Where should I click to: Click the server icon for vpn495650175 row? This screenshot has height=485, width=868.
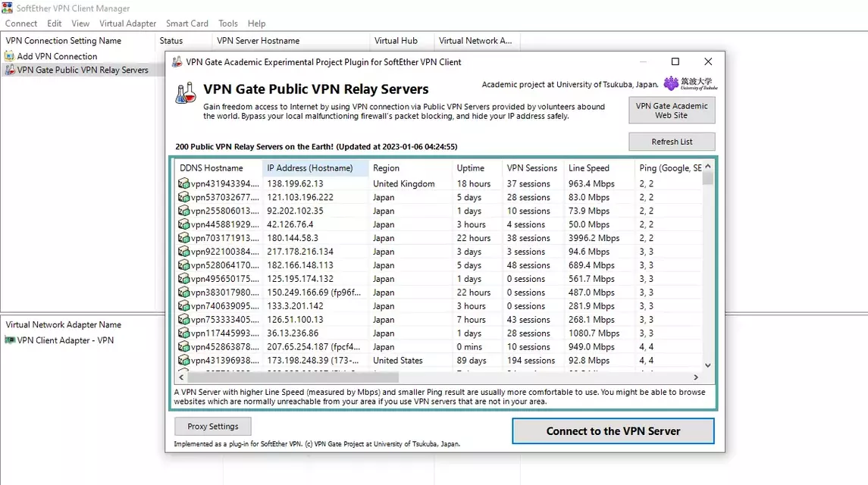coord(183,278)
